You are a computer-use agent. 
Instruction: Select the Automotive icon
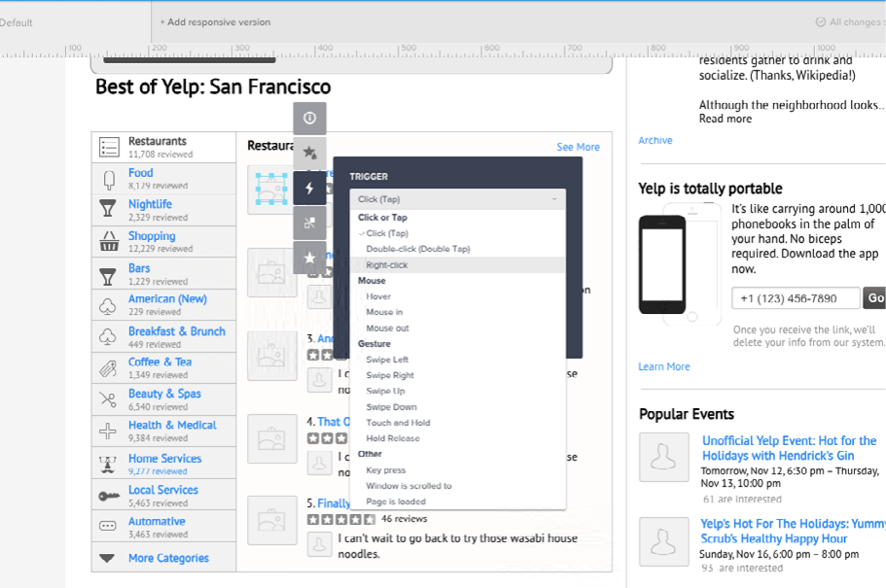[107, 526]
